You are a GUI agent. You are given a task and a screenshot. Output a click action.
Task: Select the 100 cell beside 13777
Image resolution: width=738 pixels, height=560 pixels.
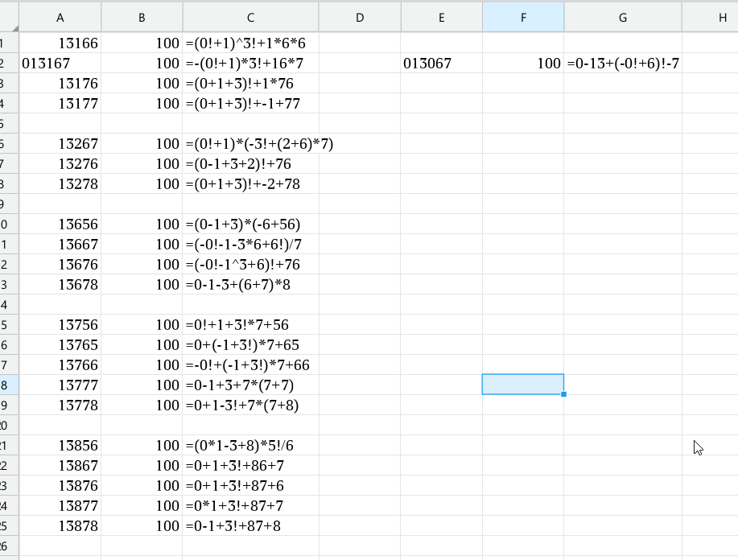[142, 385]
